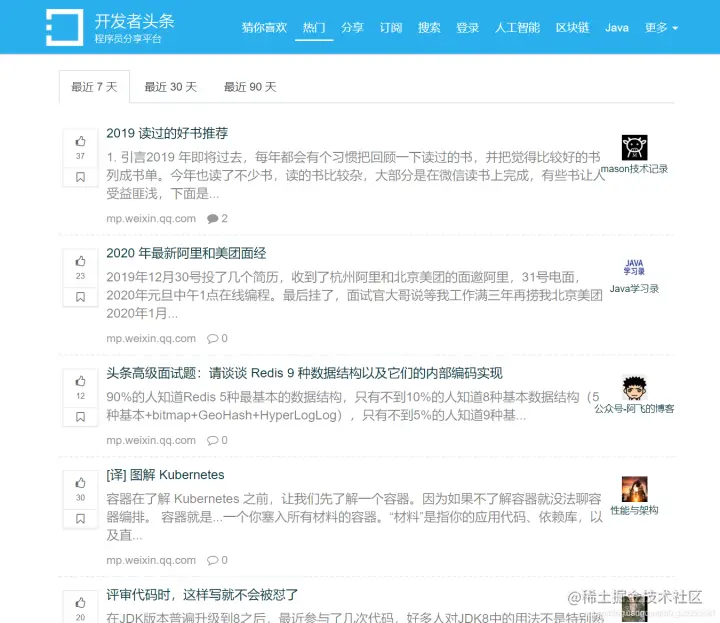The height and width of the screenshot is (623, 720).
Task: Click mp.weixin.qq.com under the Redis article
Action: click(151, 440)
